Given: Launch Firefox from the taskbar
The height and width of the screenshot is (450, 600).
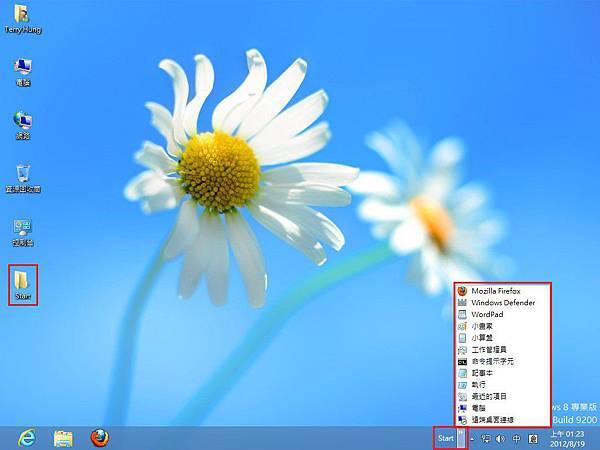Looking at the screenshot, I should click(99, 438).
